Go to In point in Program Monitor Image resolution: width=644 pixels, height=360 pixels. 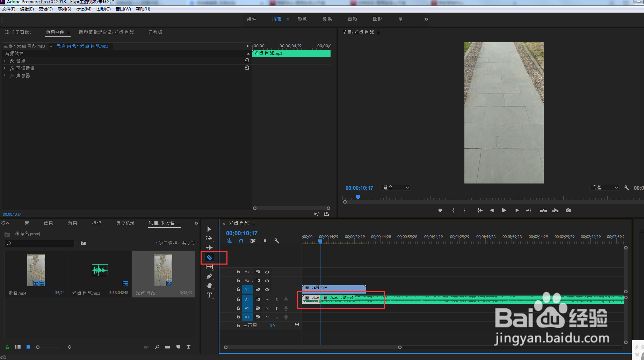[x=480, y=210]
